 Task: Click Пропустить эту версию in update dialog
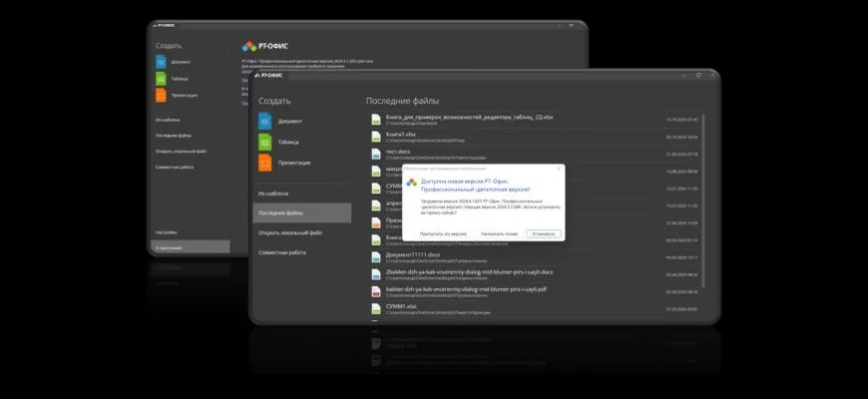tap(443, 234)
